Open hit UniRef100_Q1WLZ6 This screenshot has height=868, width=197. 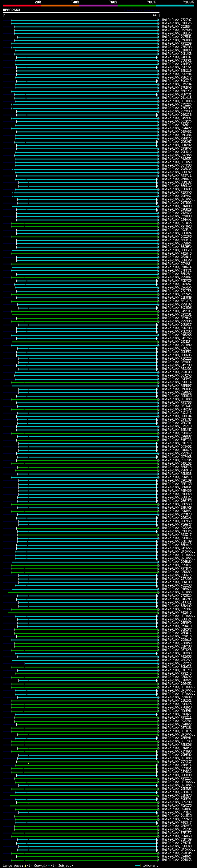(176, 23)
